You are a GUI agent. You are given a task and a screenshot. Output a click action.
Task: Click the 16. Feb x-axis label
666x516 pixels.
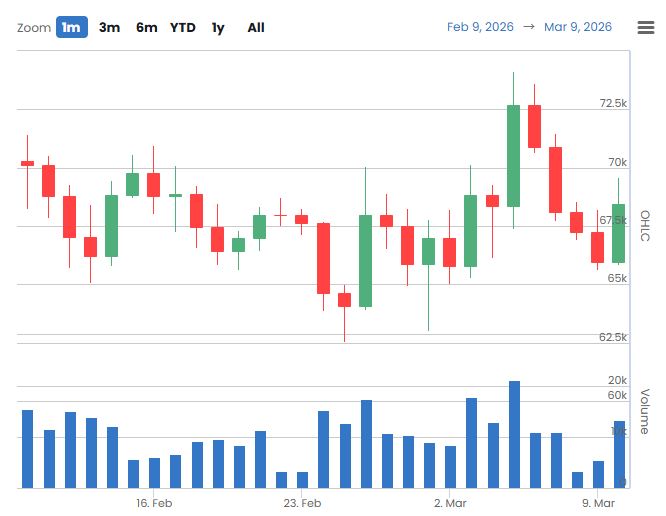tap(154, 503)
